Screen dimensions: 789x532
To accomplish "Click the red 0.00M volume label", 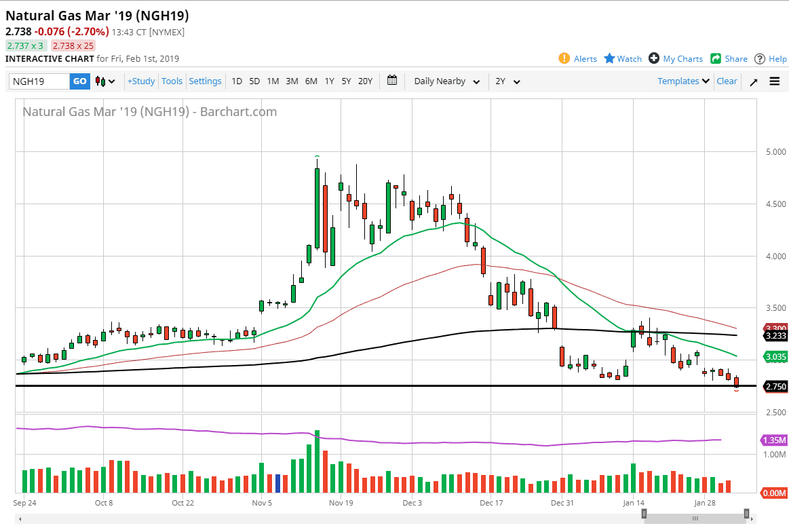I will [x=774, y=493].
